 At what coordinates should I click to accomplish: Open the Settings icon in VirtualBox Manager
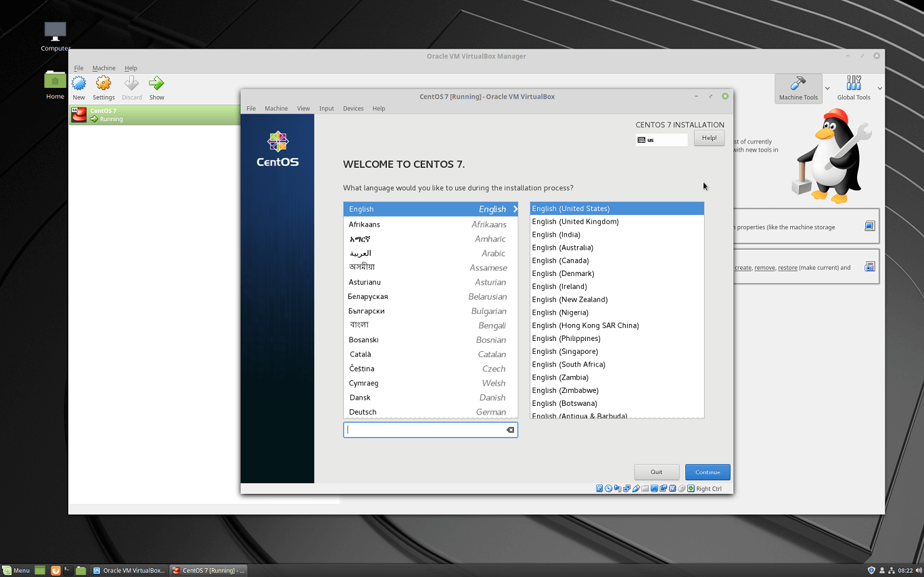click(x=103, y=85)
